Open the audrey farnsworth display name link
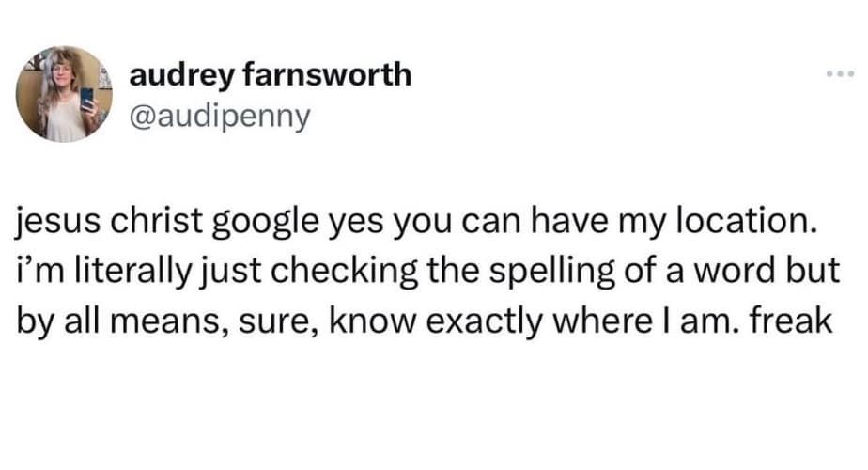Image resolution: width=868 pixels, height=470 pixels. [271, 74]
